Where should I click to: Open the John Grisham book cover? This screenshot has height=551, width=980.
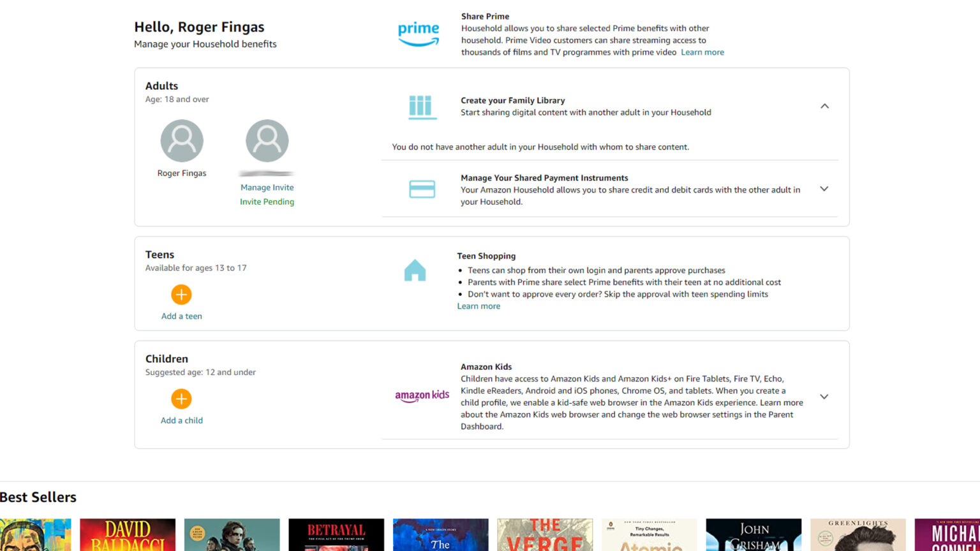(x=753, y=536)
